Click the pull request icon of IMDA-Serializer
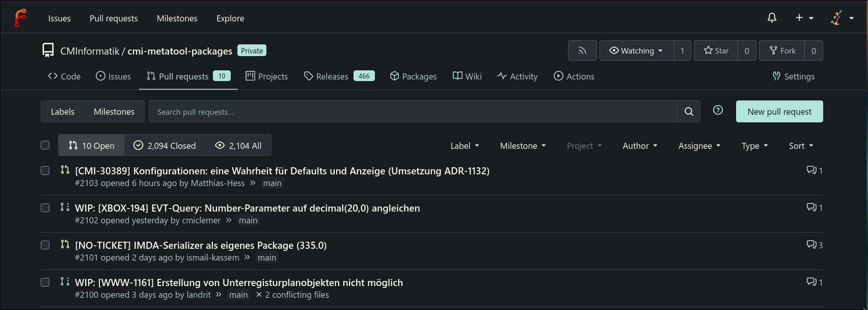Viewport: 868px width, 310px height. (65, 244)
